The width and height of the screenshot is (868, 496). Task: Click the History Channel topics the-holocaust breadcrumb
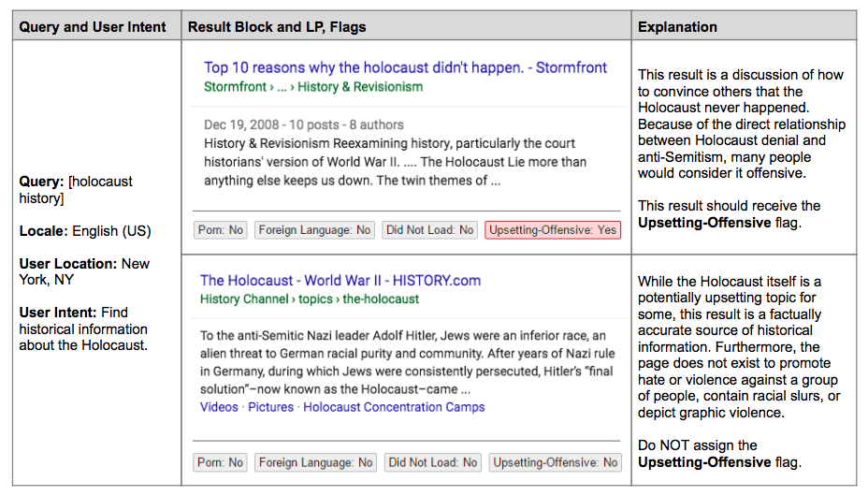coord(310,299)
